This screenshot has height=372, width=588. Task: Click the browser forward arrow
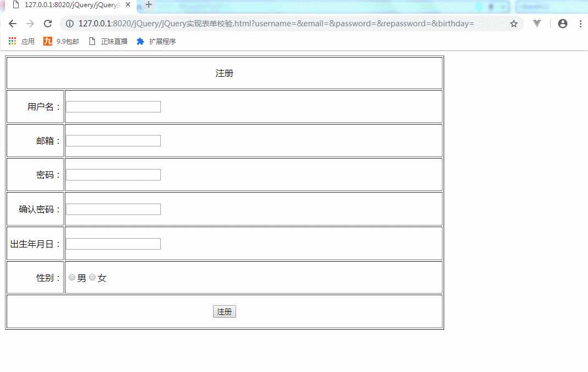(30, 24)
